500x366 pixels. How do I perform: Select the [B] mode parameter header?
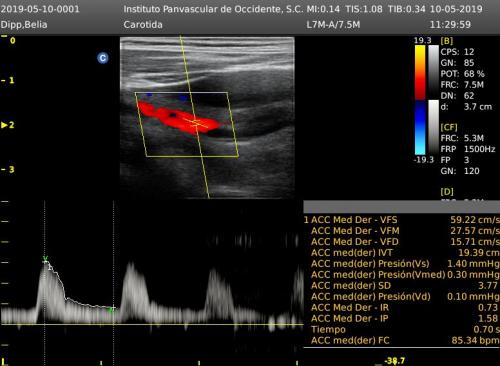pyautogui.click(x=447, y=41)
